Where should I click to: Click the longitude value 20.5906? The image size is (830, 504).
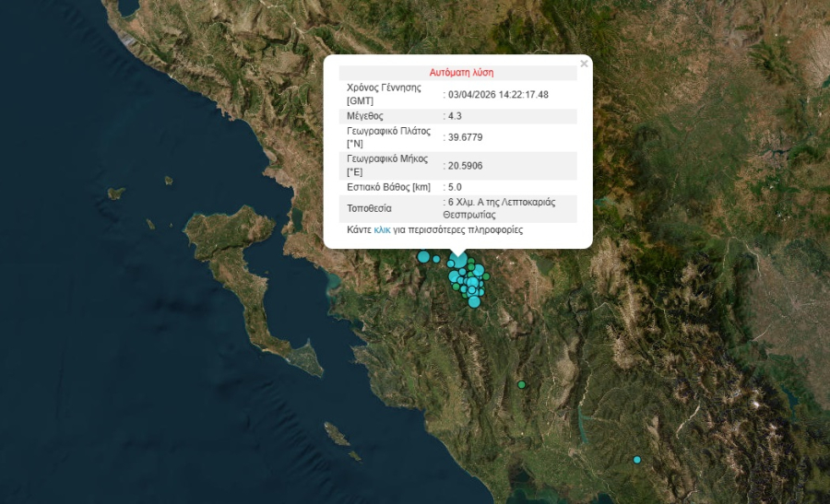(465, 166)
